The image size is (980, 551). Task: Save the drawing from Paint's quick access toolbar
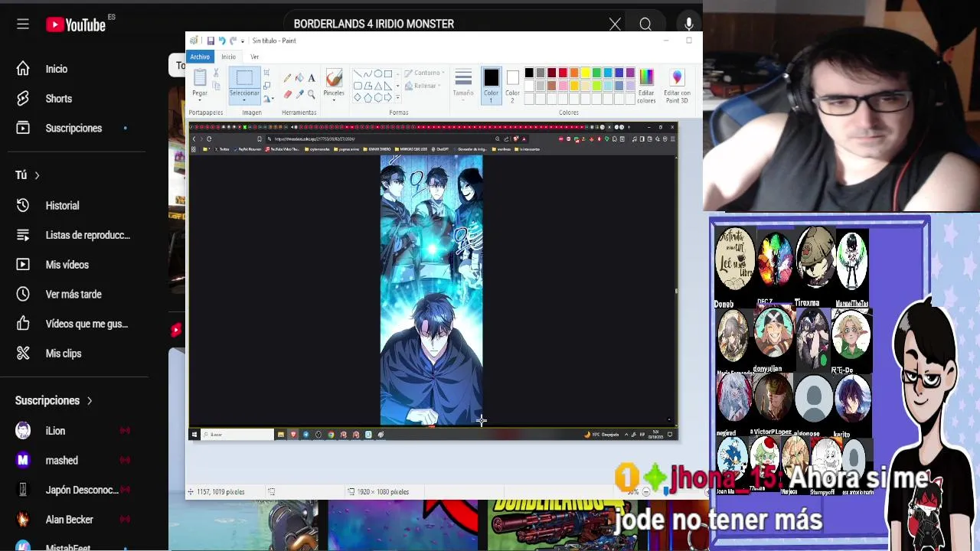click(x=211, y=41)
